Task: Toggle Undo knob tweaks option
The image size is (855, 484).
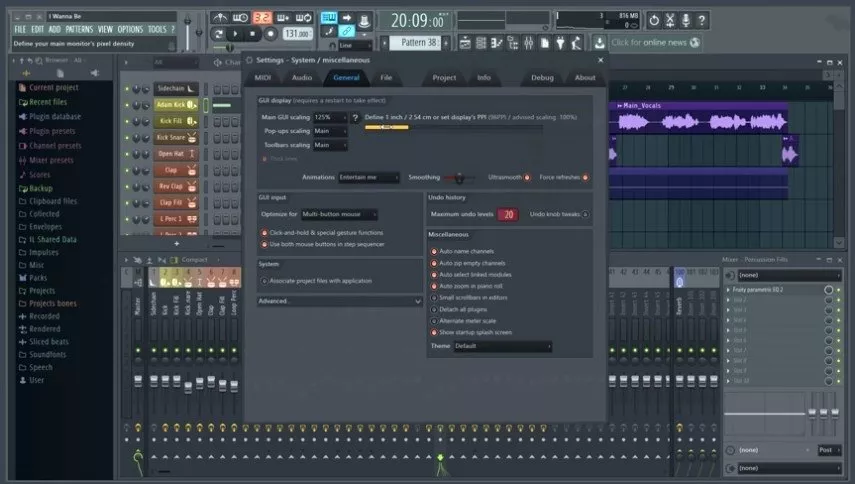Action: (x=585, y=214)
